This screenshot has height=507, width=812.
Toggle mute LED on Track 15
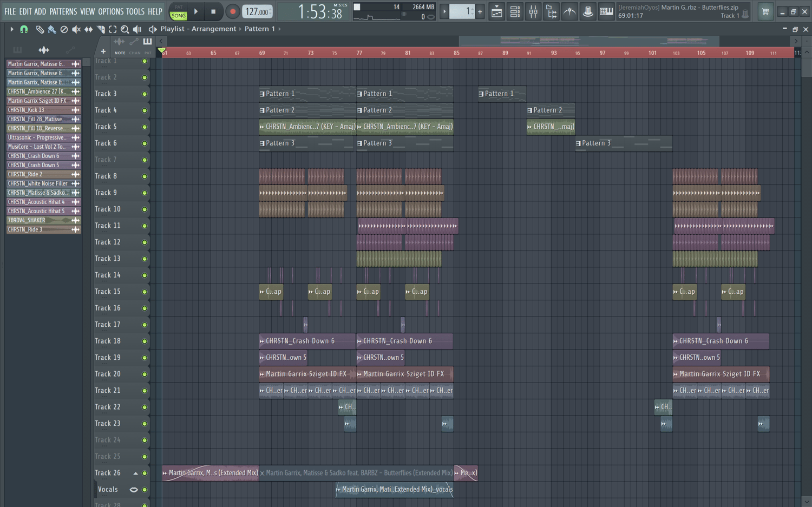(x=145, y=292)
